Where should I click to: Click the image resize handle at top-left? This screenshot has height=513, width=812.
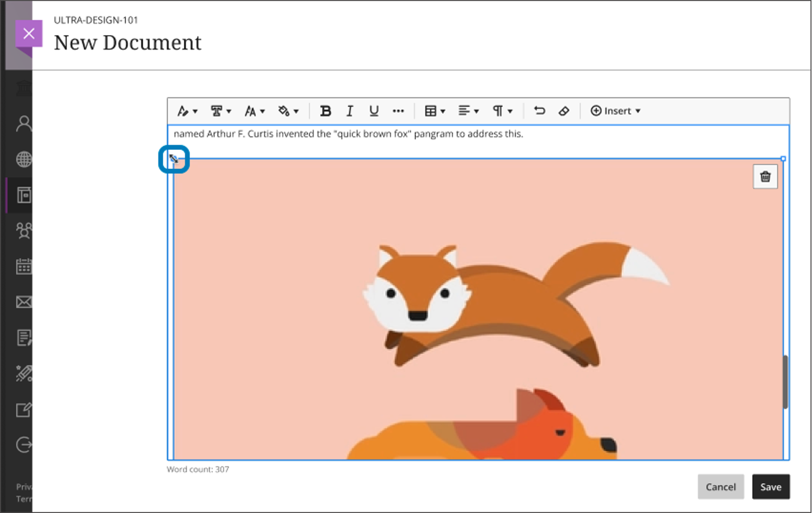(174, 159)
